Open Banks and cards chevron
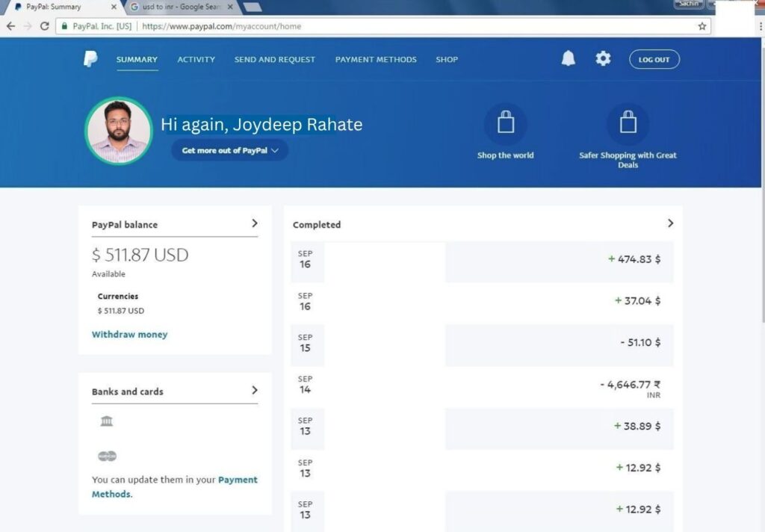This screenshot has height=532, width=765. (x=254, y=390)
